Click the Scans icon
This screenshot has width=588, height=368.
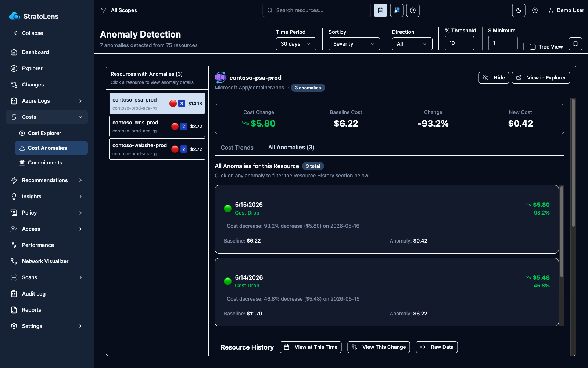[x=14, y=277]
